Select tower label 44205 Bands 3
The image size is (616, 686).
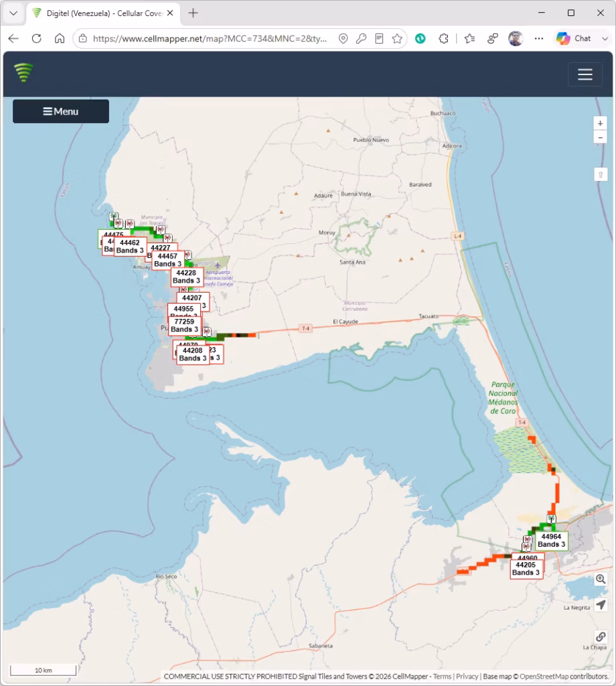pyautogui.click(x=526, y=569)
